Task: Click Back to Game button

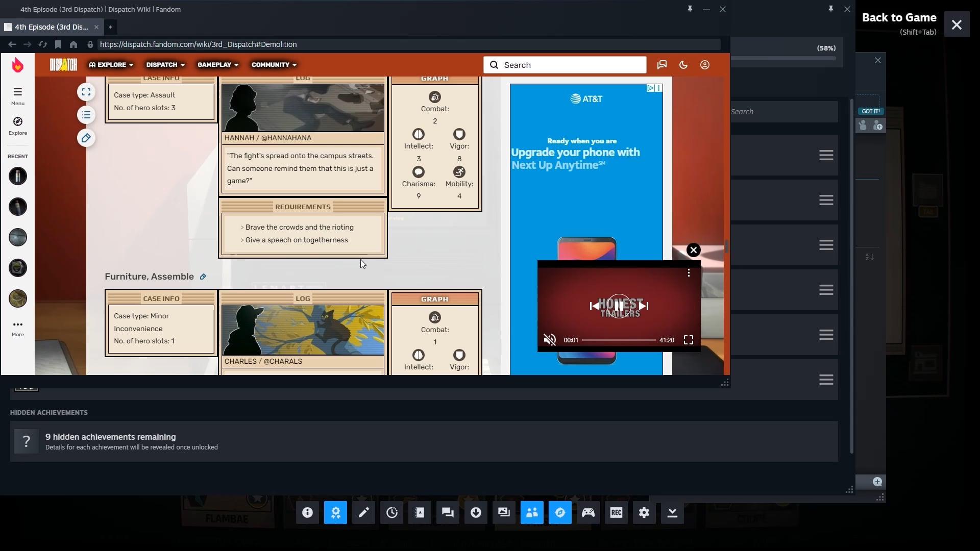Action: click(899, 18)
